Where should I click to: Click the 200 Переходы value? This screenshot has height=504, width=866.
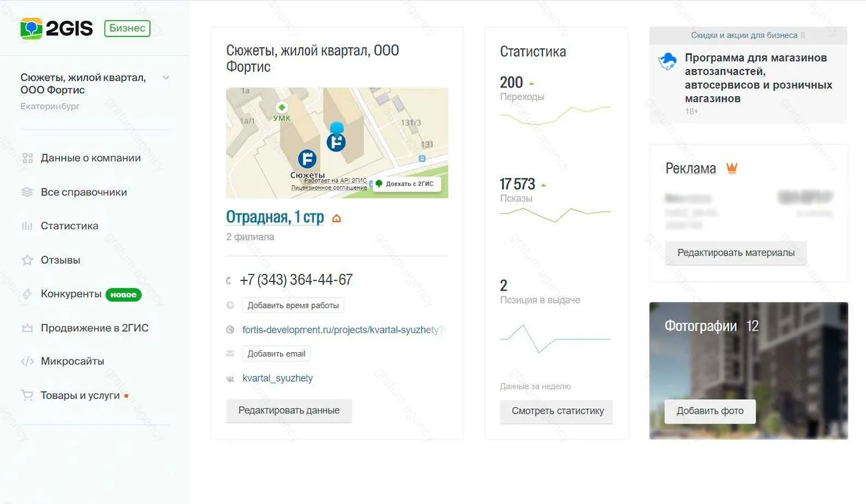511,82
